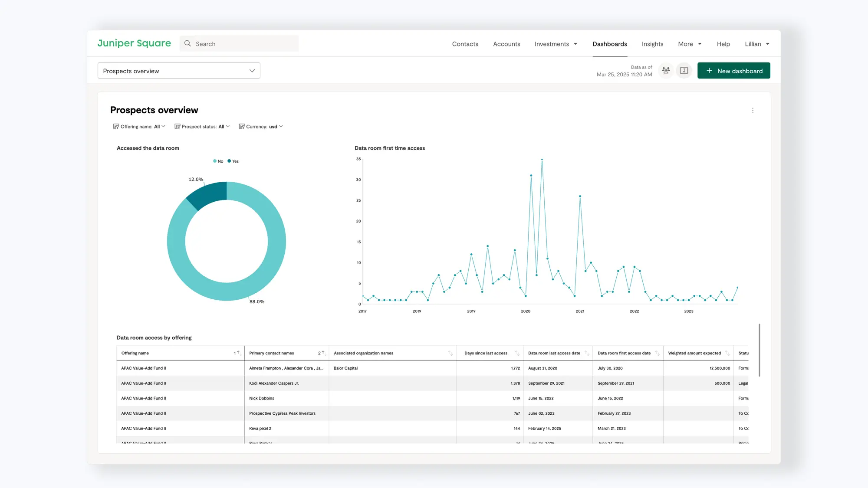This screenshot has height=488, width=868.
Task: Sort by Days since last access
Action: pos(517,353)
